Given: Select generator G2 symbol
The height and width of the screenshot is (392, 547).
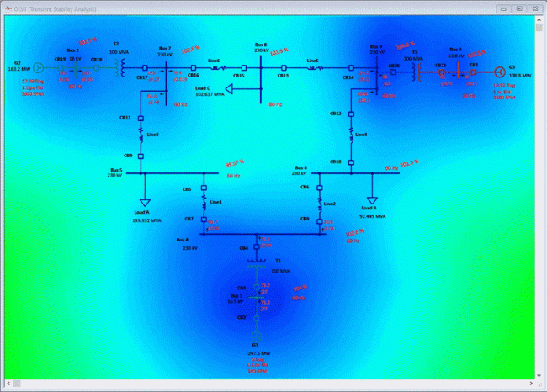Looking at the screenshot, I should tap(38, 66).
